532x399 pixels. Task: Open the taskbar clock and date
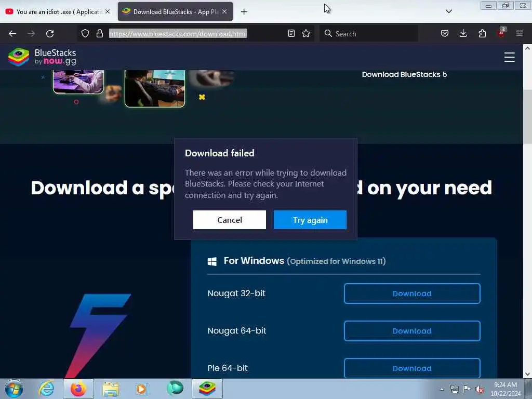pyautogui.click(x=505, y=389)
